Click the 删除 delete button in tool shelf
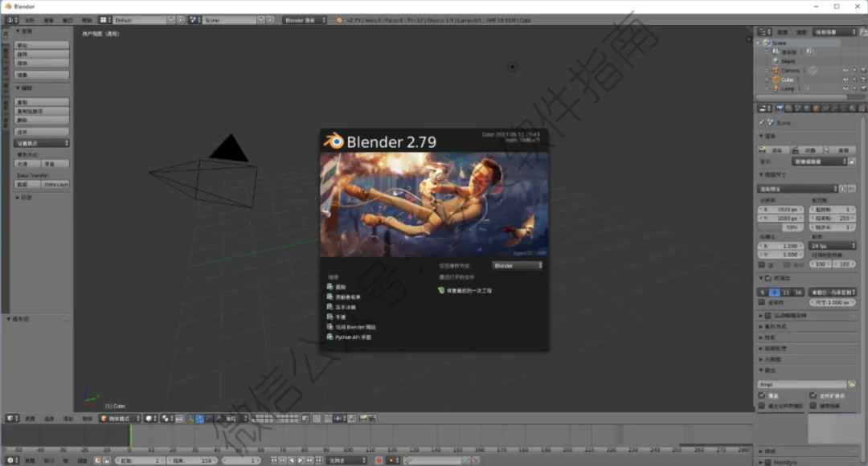The image size is (868, 466). [42, 120]
